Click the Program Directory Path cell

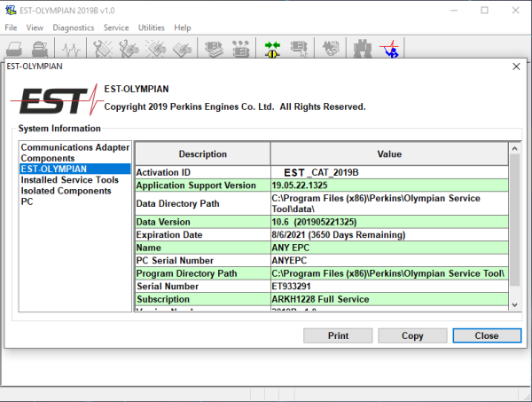coord(202,273)
